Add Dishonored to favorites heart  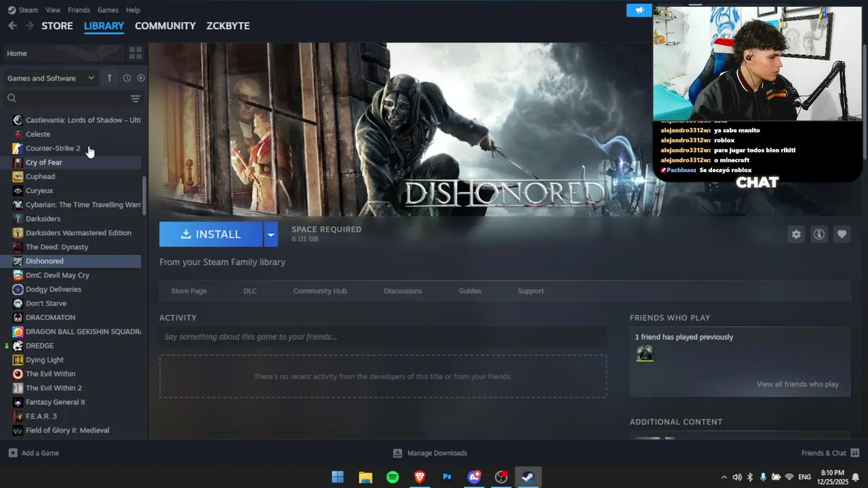point(842,234)
